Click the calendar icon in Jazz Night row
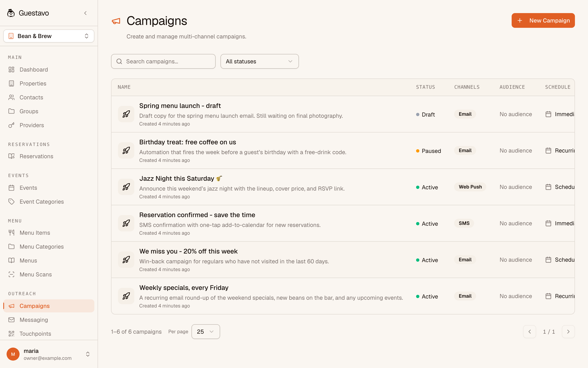The width and height of the screenshot is (588, 368). [548, 187]
